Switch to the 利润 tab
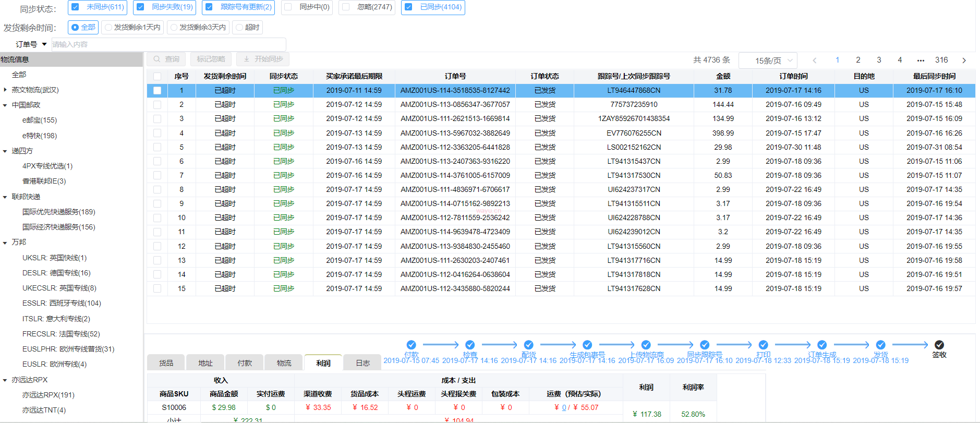Viewport: 980px width, 423px height. 323,362
